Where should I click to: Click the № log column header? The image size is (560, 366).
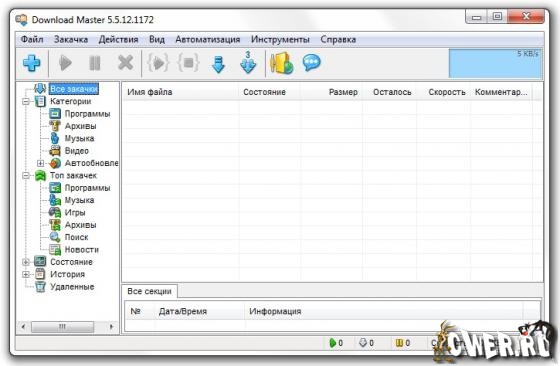[x=140, y=311]
